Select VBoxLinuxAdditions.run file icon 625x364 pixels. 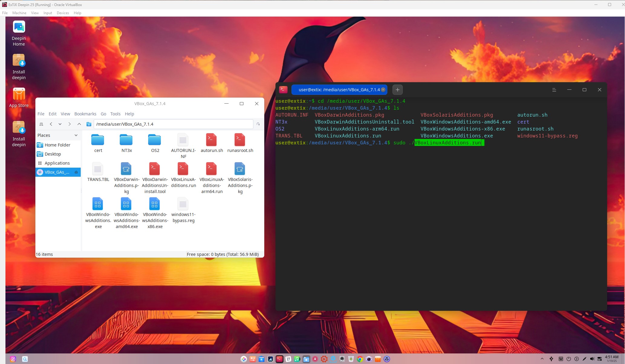pyautogui.click(x=183, y=169)
